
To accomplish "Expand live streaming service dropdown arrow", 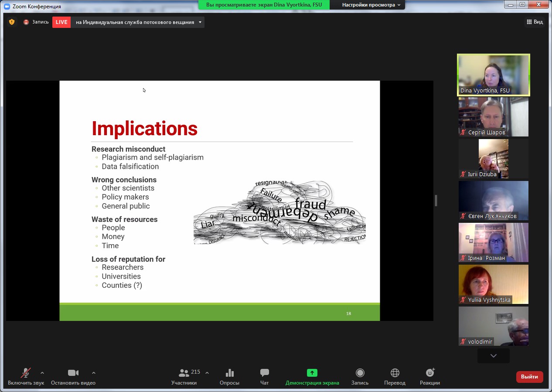I will pyautogui.click(x=200, y=22).
